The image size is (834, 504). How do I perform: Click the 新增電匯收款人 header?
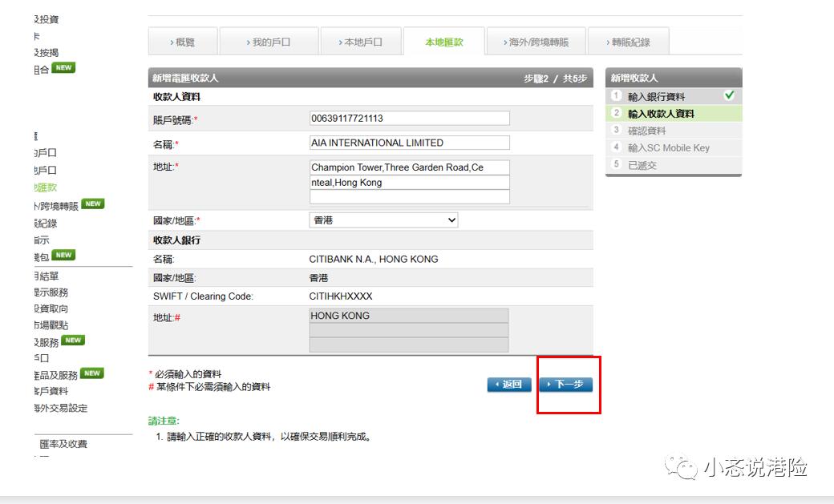click(x=185, y=78)
